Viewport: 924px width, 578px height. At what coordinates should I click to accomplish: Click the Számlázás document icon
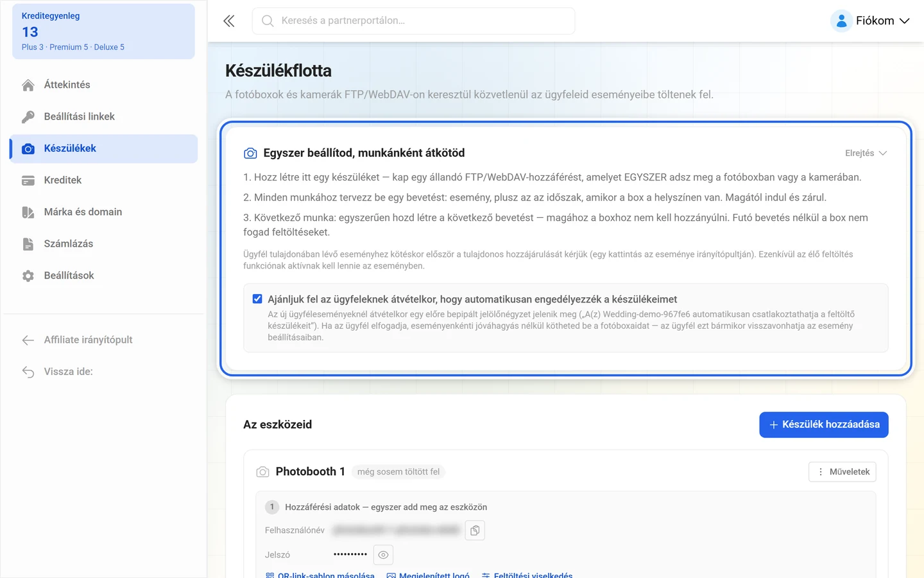[x=28, y=244]
